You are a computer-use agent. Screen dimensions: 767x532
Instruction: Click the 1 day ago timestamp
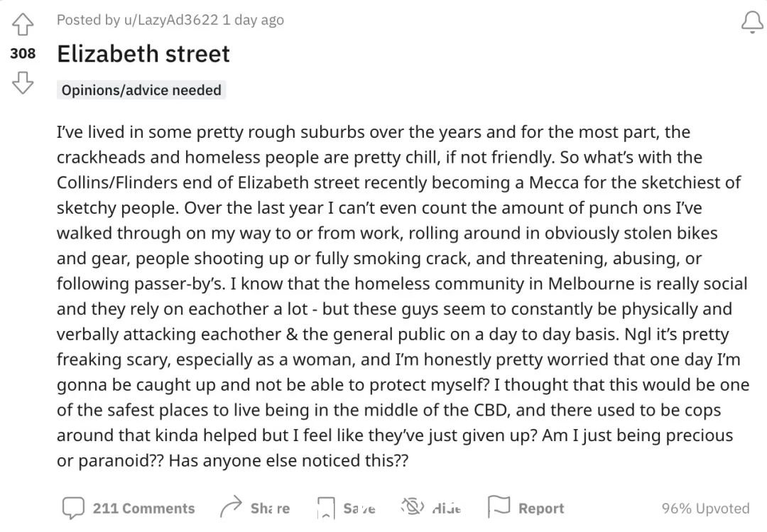point(253,20)
